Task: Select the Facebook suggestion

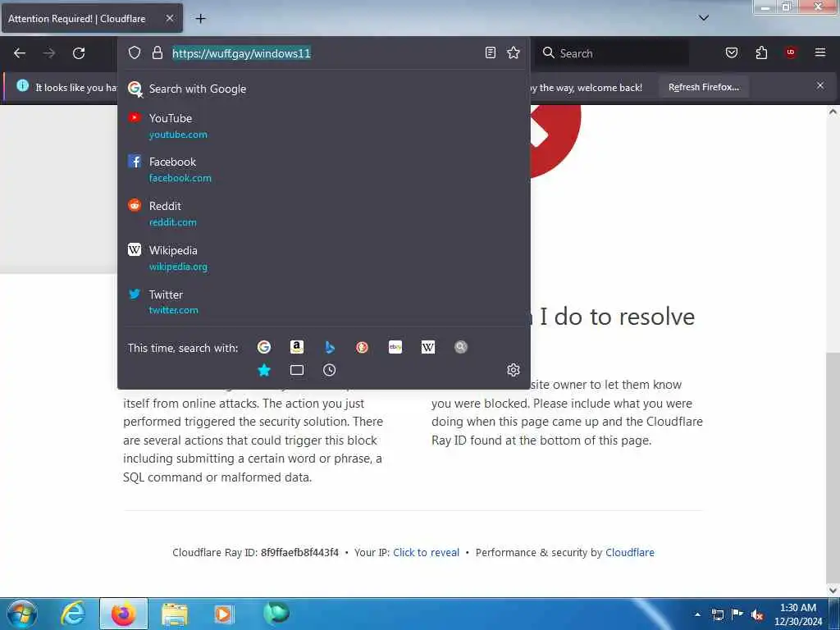Action: [x=323, y=169]
